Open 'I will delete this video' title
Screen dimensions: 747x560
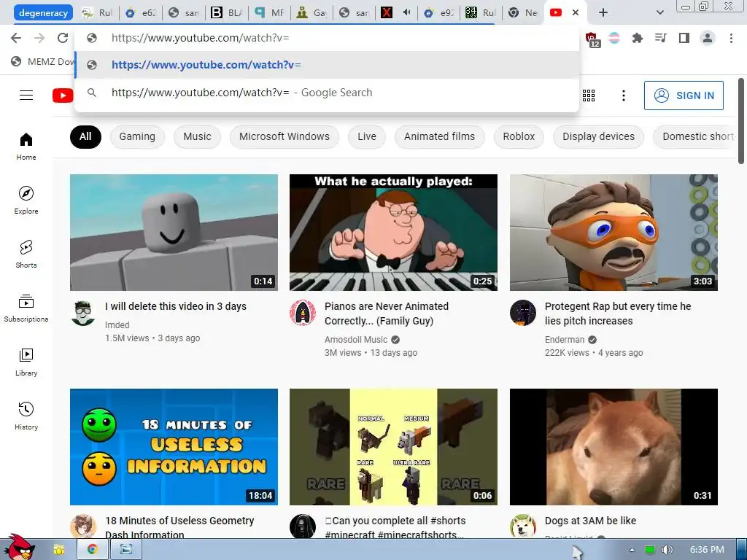(176, 306)
